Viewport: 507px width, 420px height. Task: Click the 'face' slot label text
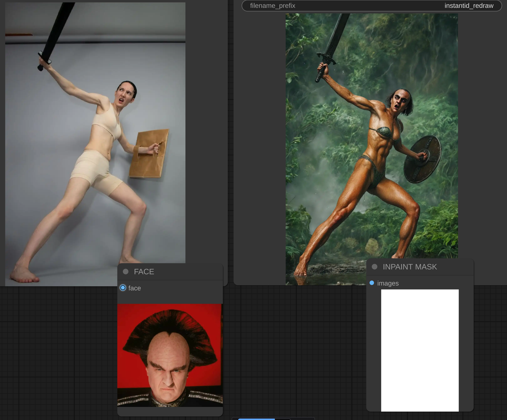point(134,288)
